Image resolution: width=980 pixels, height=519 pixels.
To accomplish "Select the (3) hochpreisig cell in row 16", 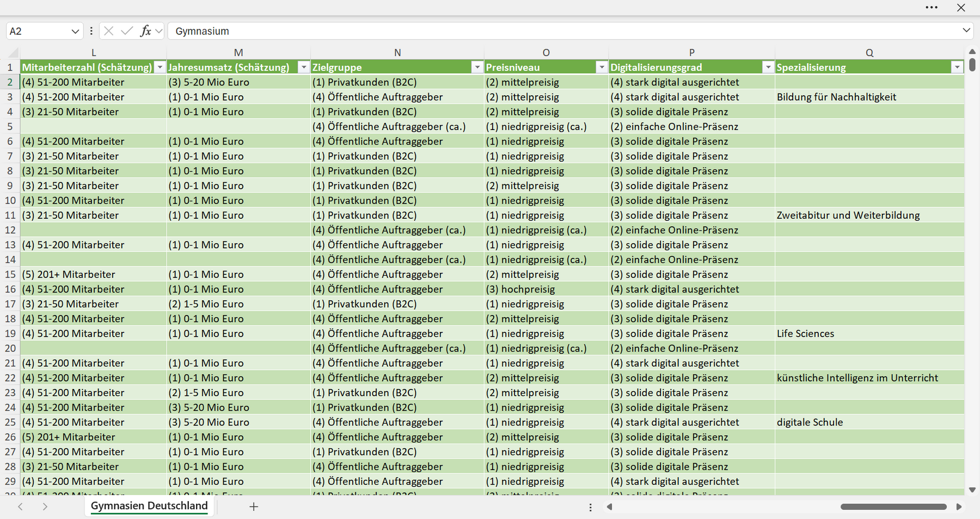I will point(546,289).
